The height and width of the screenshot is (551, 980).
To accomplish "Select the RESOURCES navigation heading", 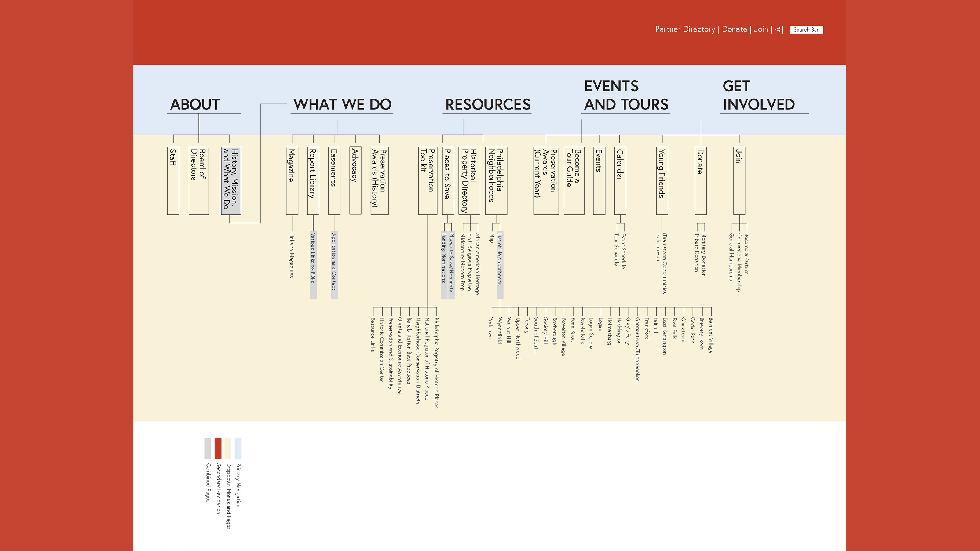I will 488,104.
